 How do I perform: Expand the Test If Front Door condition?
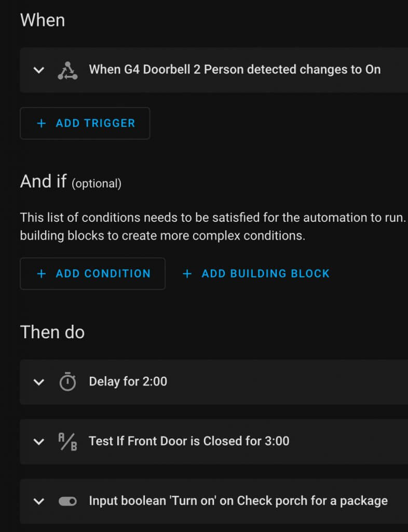coord(39,442)
